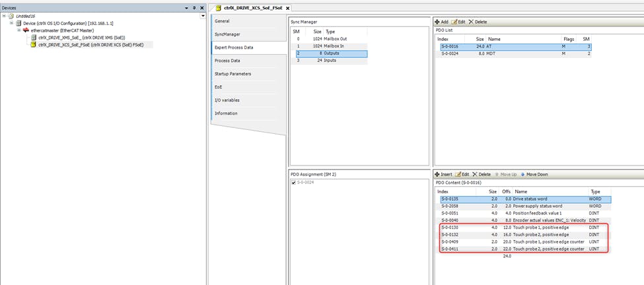Image resolution: width=644 pixels, height=285 pixels.
Task: Close the ctrlX_DRIVE_XCS_SoE_FSoE editor tab
Action: pyautogui.click(x=288, y=7)
